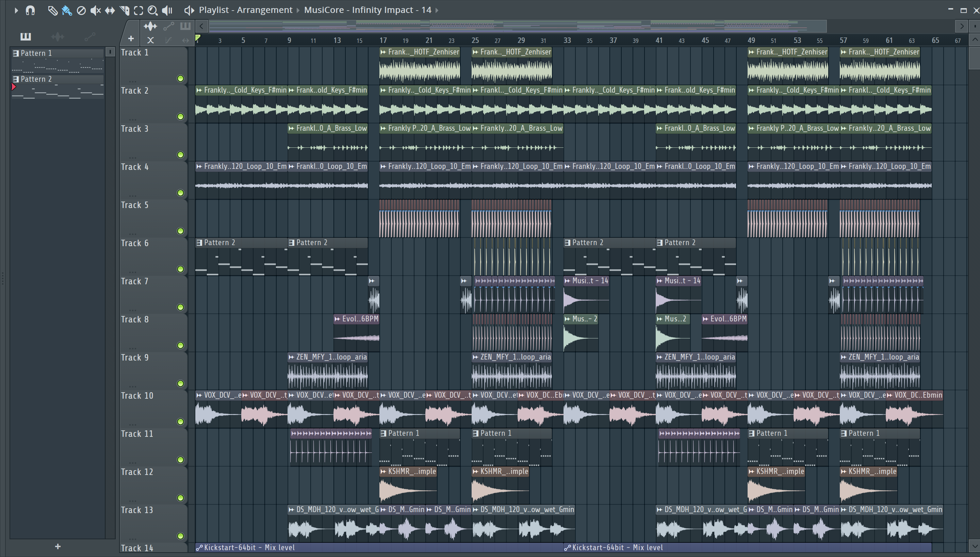
Task: Focus pattern clips in playlist header
Action: coord(185,26)
